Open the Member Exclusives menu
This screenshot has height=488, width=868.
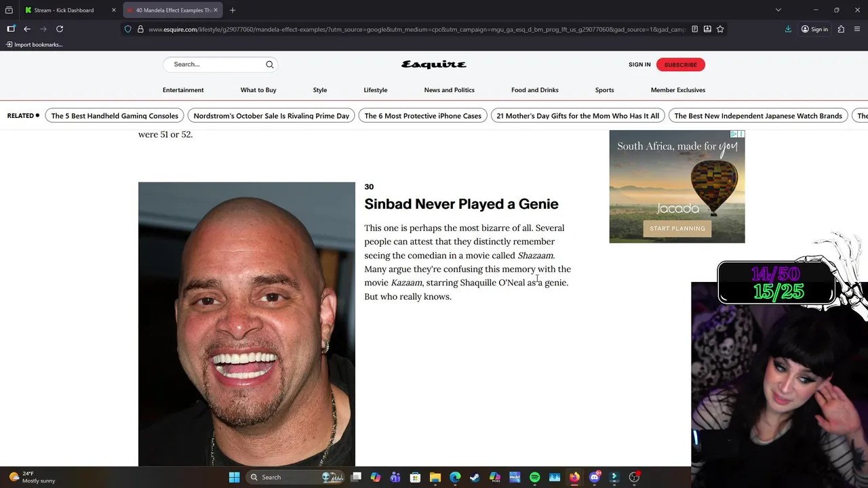pyautogui.click(x=678, y=90)
